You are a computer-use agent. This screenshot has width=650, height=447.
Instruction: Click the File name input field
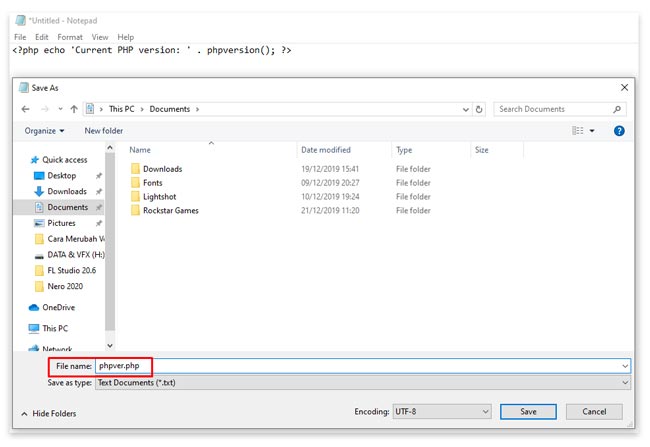pos(358,366)
